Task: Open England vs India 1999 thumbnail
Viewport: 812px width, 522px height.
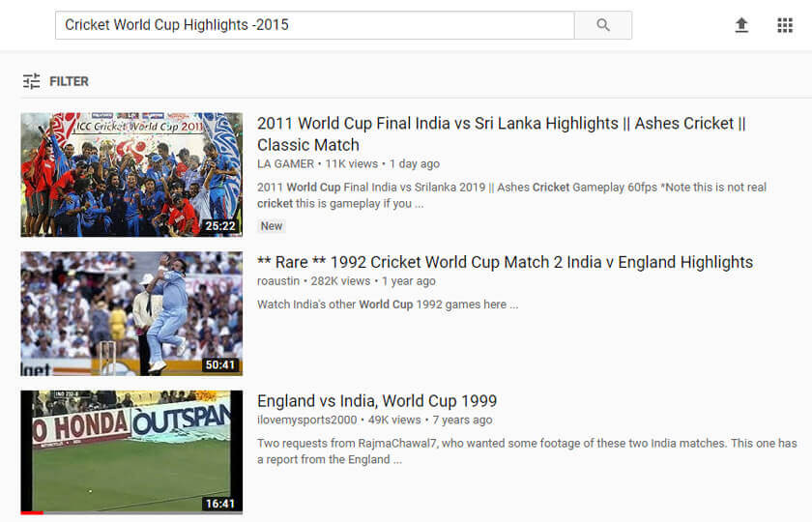Action: coord(131,450)
